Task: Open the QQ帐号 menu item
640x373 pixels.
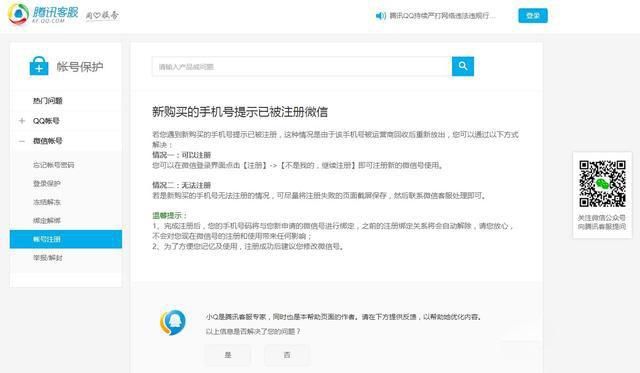Action: pyautogui.click(x=46, y=121)
